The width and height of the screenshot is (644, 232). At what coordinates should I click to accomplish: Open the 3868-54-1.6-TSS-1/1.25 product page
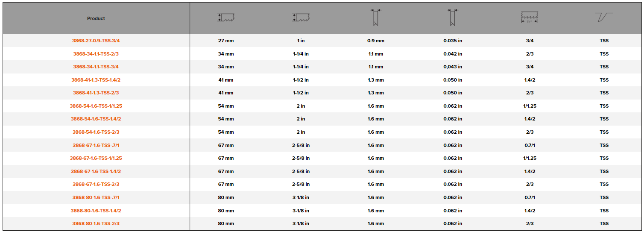pos(96,106)
